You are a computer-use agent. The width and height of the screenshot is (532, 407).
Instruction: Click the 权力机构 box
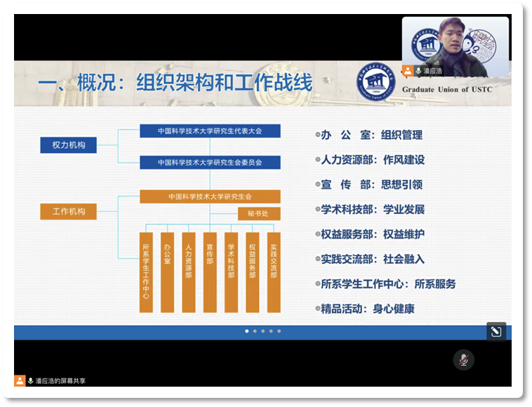69,145
